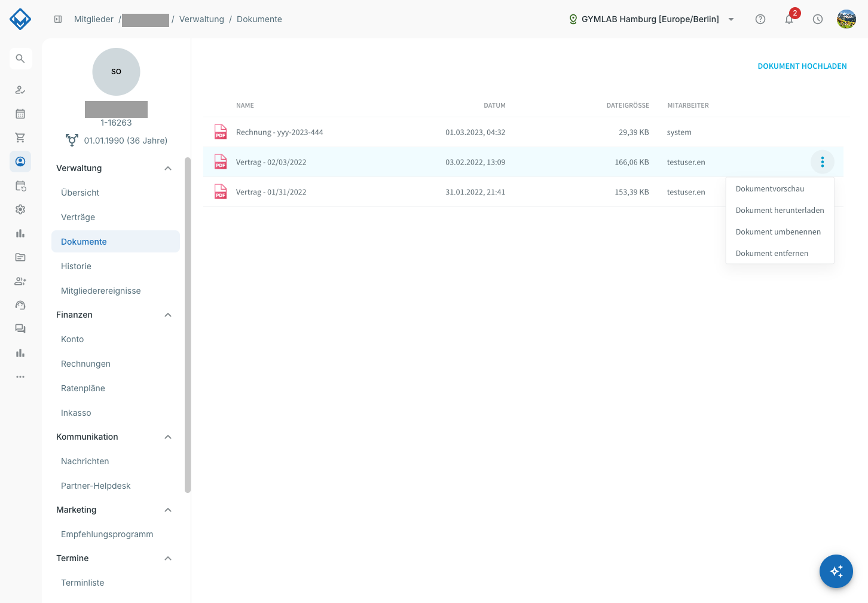
Task: Collapse the Termine section
Action: click(168, 558)
